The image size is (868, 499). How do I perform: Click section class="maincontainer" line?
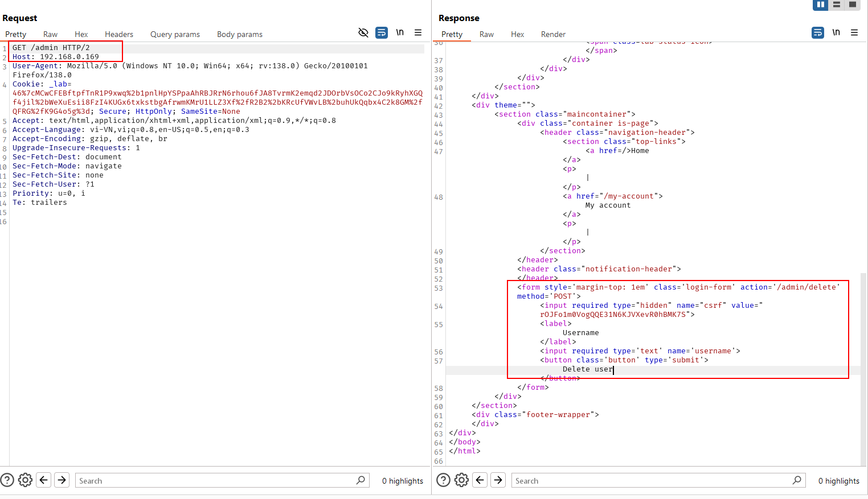pyautogui.click(x=565, y=114)
